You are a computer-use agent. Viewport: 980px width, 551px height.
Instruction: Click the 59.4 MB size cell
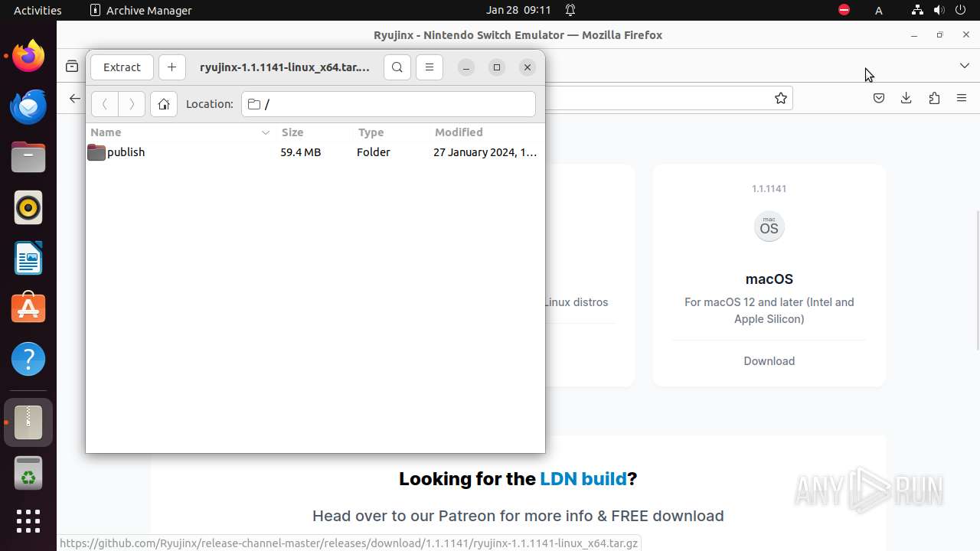(x=300, y=152)
